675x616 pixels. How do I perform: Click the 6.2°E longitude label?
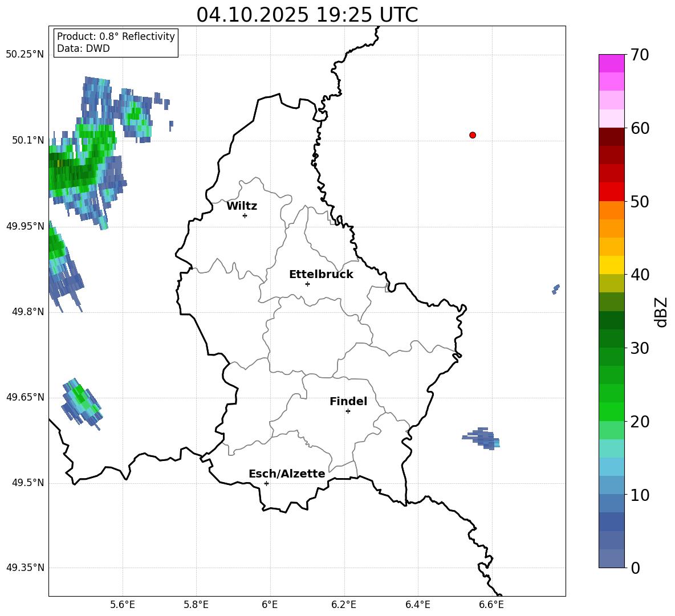tap(344, 605)
